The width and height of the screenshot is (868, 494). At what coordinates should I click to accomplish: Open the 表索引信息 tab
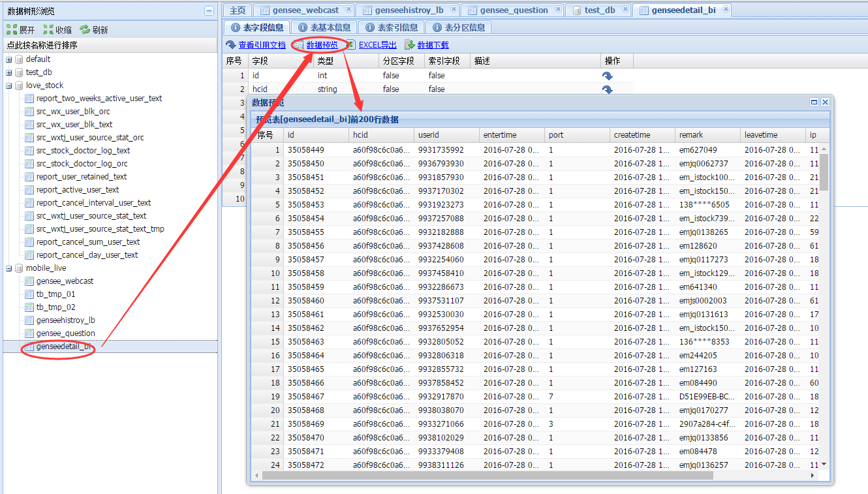(x=392, y=27)
